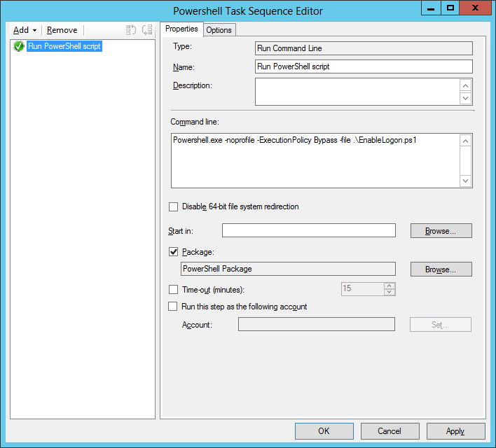Image resolution: width=496 pixels, height=448 pixels.
Task: Enable the Time-out (minutes) checkbox
Action: tap(173, 290)
